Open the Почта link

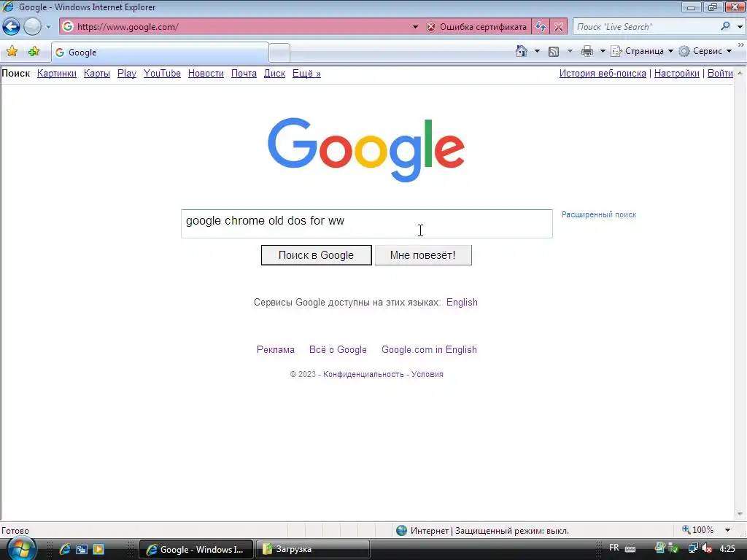tap(244, 74)
